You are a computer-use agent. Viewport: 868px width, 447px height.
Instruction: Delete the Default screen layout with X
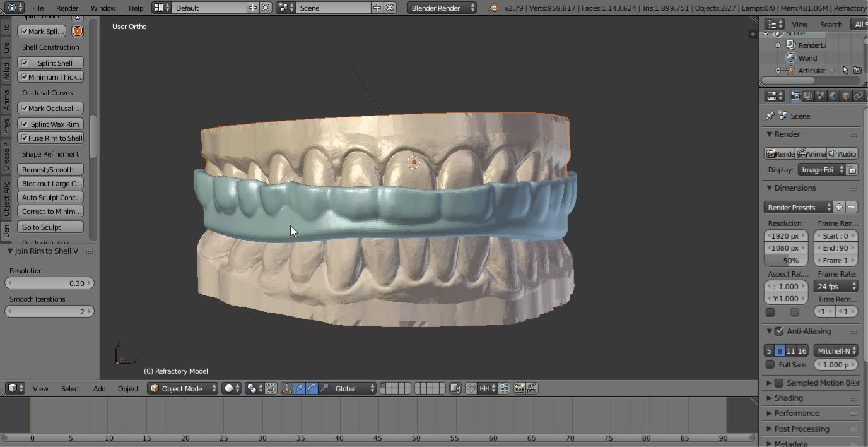click(266, 8)
